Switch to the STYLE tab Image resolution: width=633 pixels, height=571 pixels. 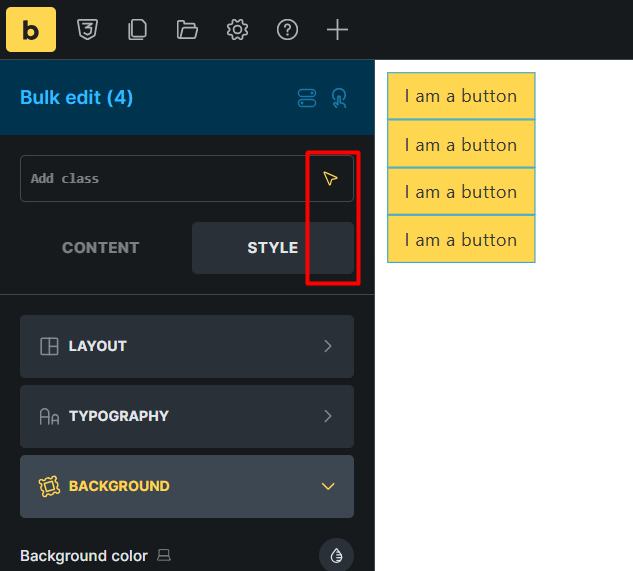click(x=273, y=248)
